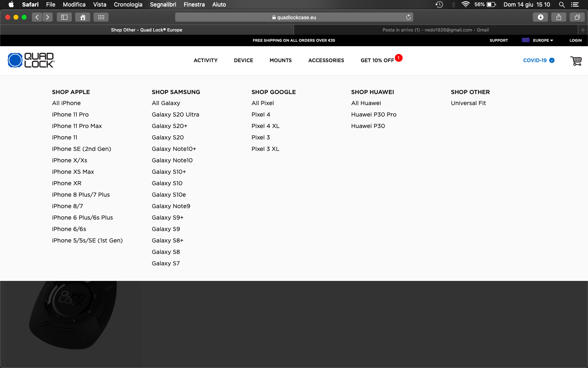This screenshot has height=368, width=588.
Task: Open Time Machine menu bar icon
Action: [439, 4]
